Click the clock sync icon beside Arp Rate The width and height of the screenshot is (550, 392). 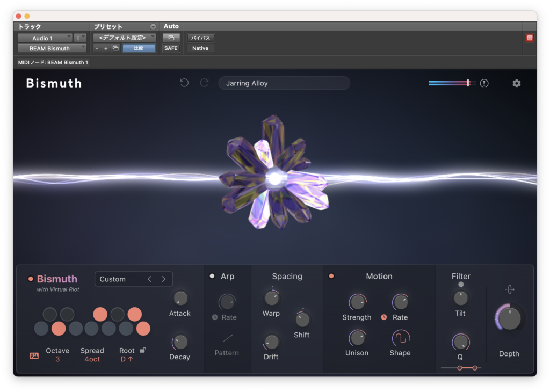pyautogui.click(x=215, y=317)
